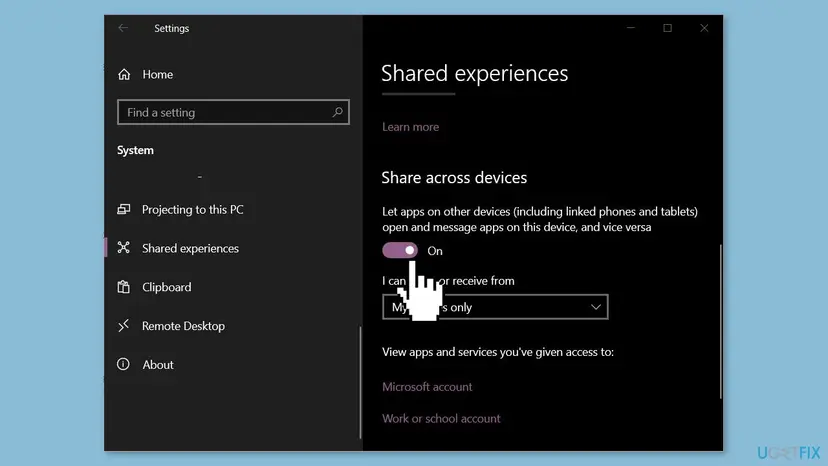Click the Shared experiences sidebar icon
This screenshot has height=466, width=828.
(x=124, y=248)
